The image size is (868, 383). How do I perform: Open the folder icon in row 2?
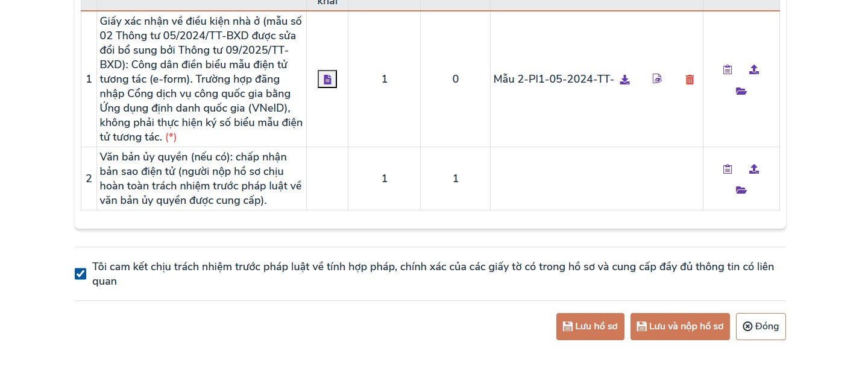[x=741, y=190]
